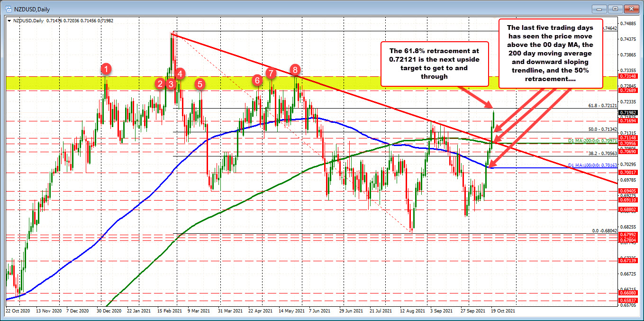Maximize the chart window
Screen dimensions: 644x321
point(616,9)
